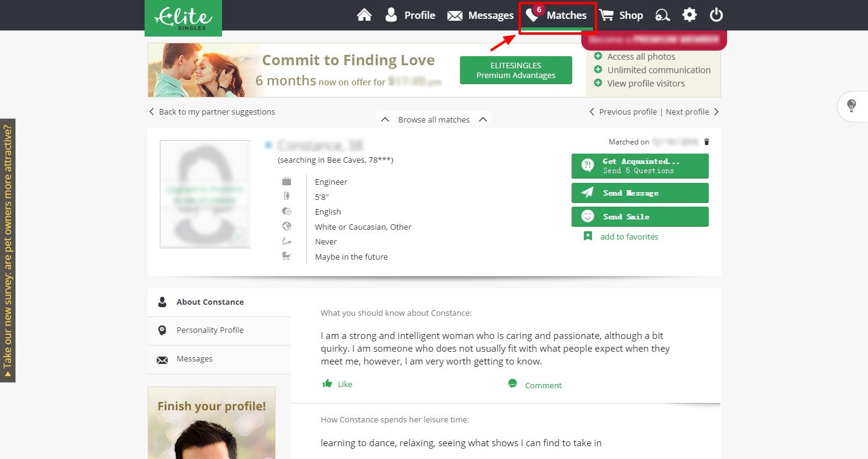This screenshot has height=459, width=868.
Task: Expand Browse all matches right chevron
Action: tap(483, 119)
